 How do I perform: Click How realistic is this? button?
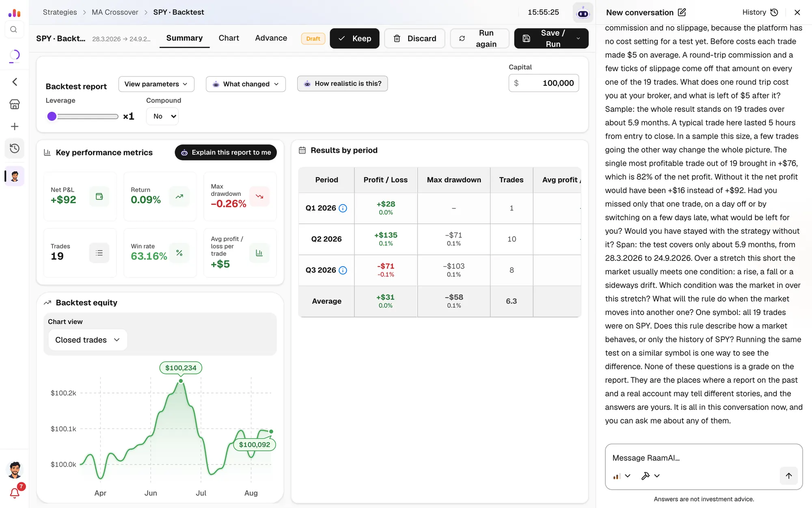pyautogui.click(x=342, y=84)
